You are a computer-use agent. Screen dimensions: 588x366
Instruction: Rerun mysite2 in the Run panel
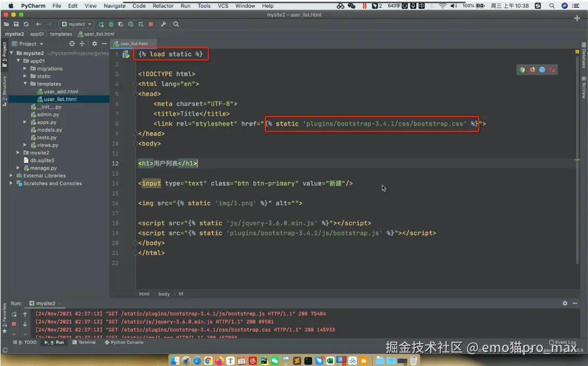pyautogui.click(x=14, y=314)
